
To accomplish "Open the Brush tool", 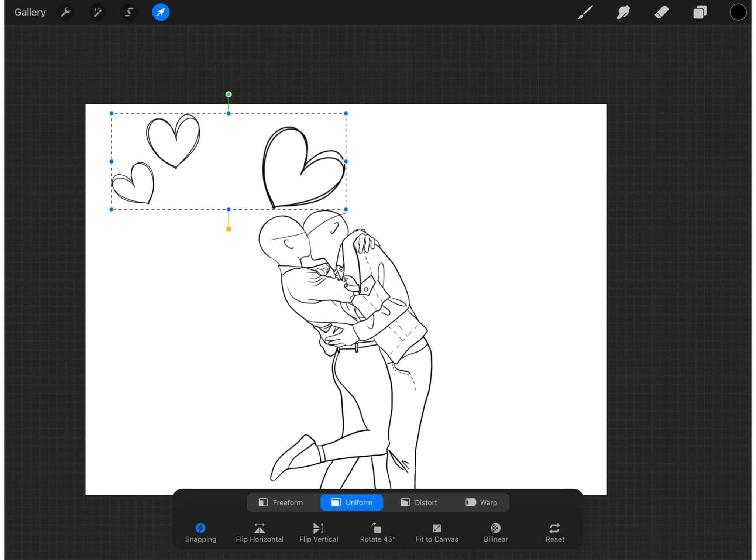I will click(585, 12).
